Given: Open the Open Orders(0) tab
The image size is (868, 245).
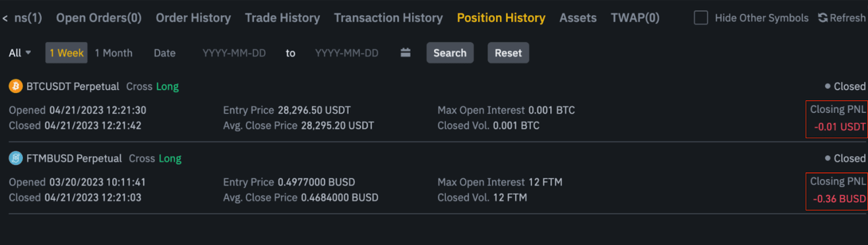Looking at the screenshot, I should (99, 18).
